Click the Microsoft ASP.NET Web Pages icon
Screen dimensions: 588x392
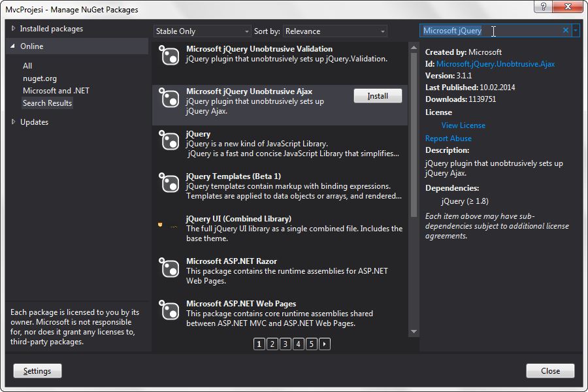coord(169,311)
